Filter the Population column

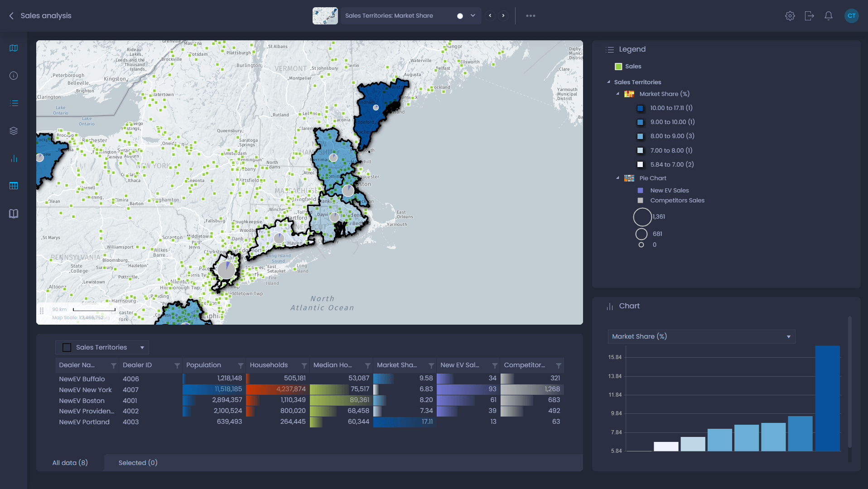click(241, 365)
